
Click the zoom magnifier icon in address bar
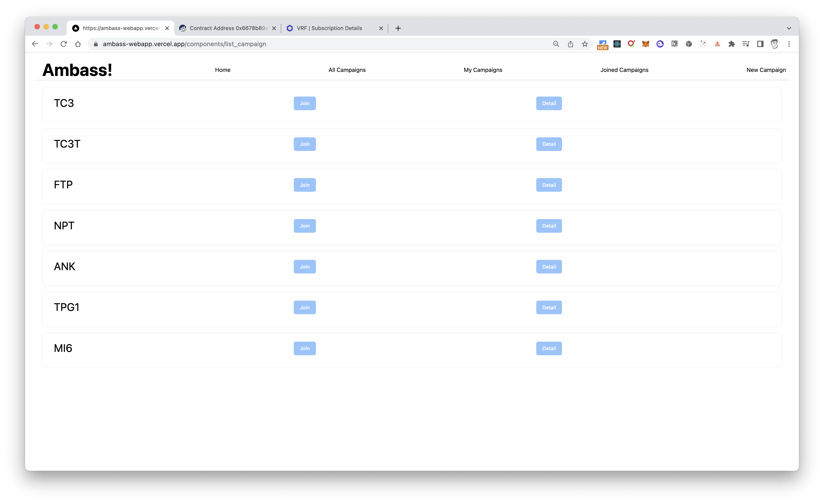tap(556, 44)
